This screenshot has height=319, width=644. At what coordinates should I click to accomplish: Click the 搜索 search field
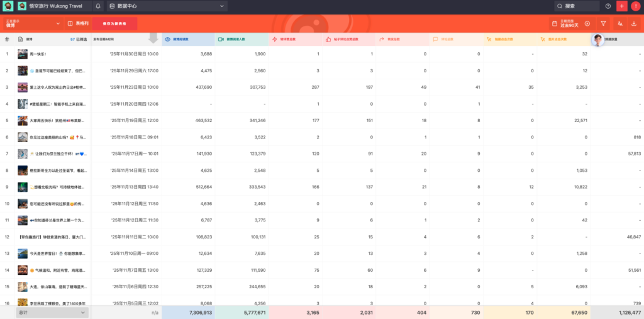[x=577, y=6]
